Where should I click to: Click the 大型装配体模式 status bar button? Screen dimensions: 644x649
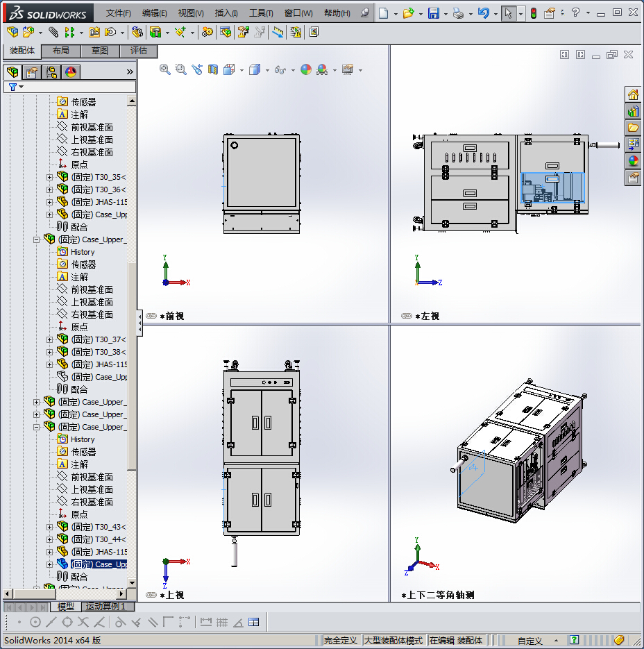pos(393,640)
